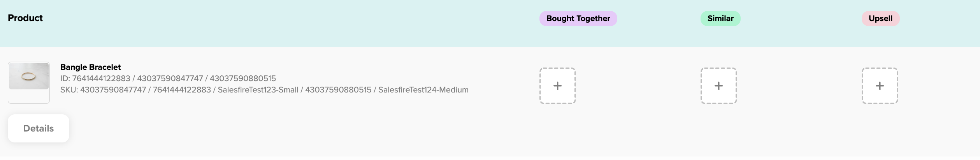Select 43037590847747 in the SKU line
Screen dimensions: 980x160
point(113,90)
